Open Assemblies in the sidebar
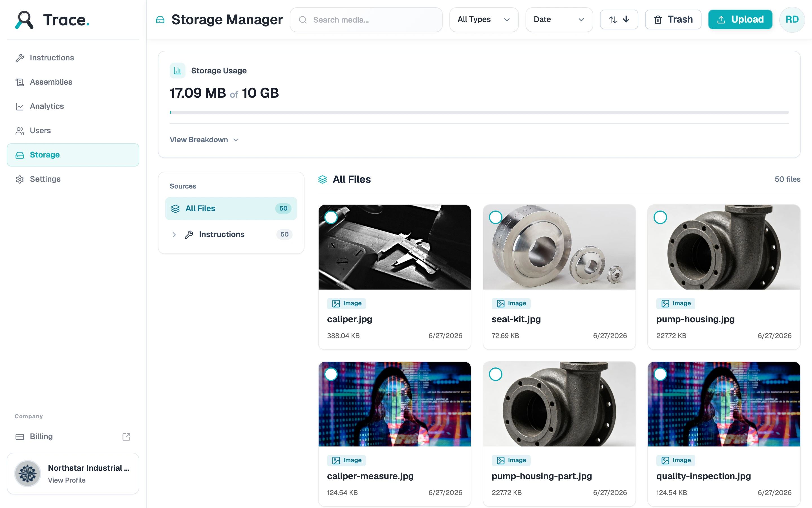The image size is (812, 508). point(73,82)
